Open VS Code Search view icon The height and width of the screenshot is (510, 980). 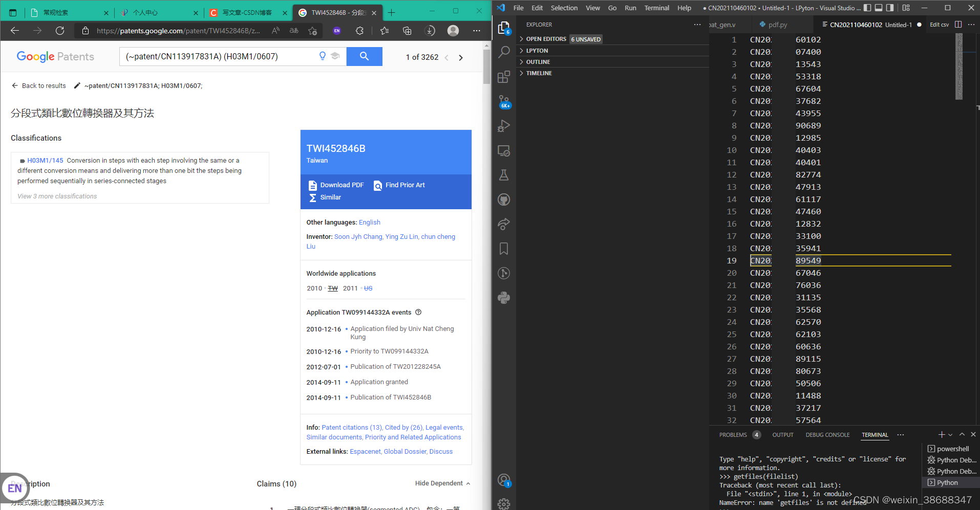point(504,52)
